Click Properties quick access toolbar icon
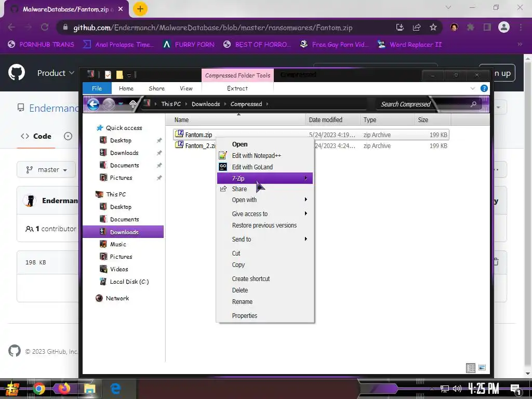532x399 pixels. tap(108, 75)
